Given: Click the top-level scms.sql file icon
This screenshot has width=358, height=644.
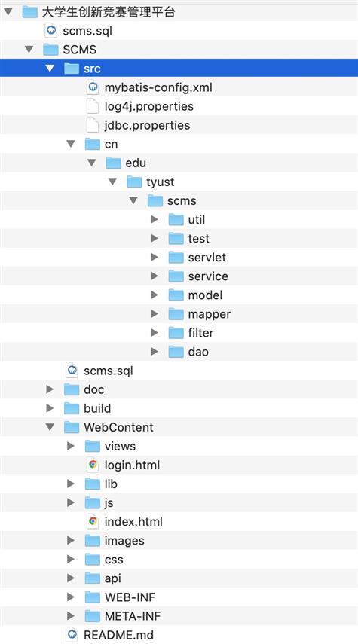Looking at the screenshot, I should pyautogui.click(x=51, y=30).
